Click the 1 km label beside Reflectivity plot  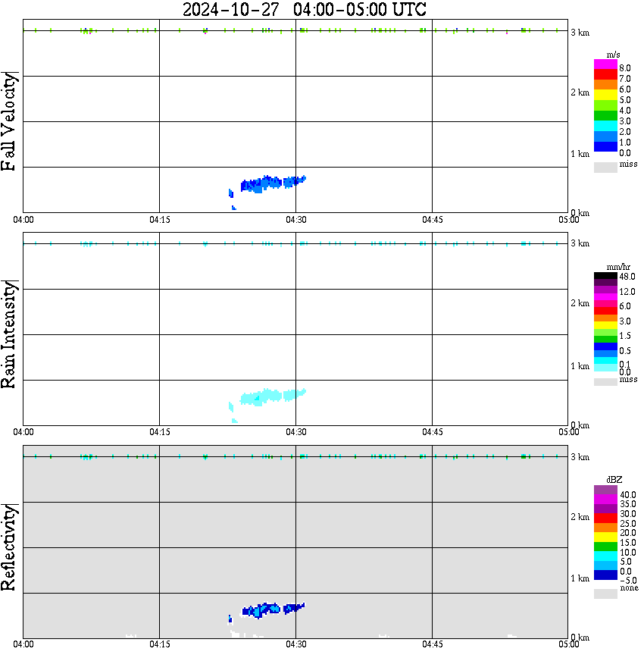point(580,578)
